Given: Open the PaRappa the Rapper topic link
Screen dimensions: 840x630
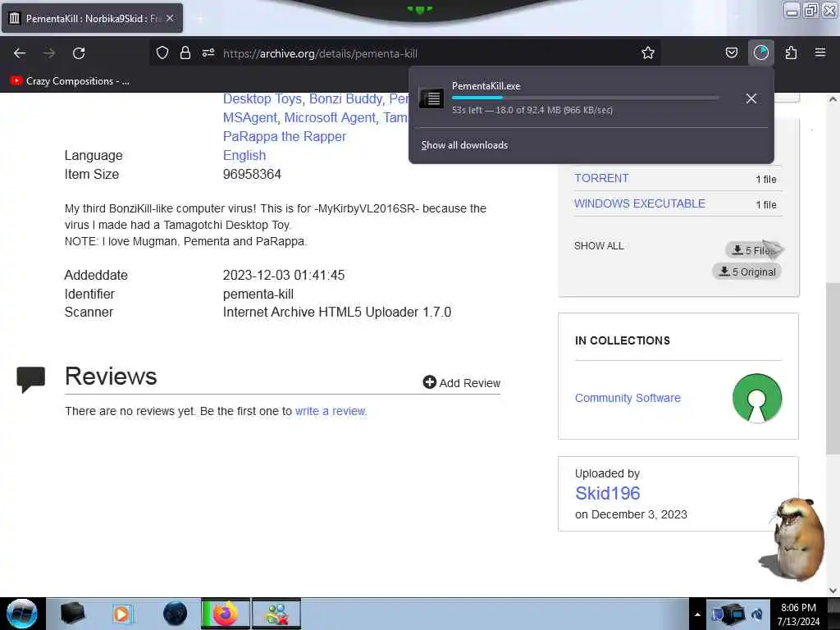Looking at the screenshot, I should point(285,137).
